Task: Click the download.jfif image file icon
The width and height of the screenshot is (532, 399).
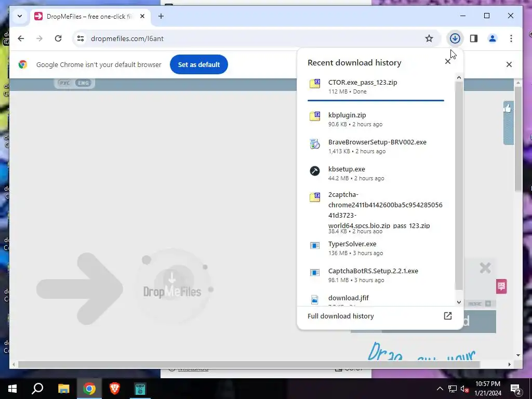Action: pos(314,300)
